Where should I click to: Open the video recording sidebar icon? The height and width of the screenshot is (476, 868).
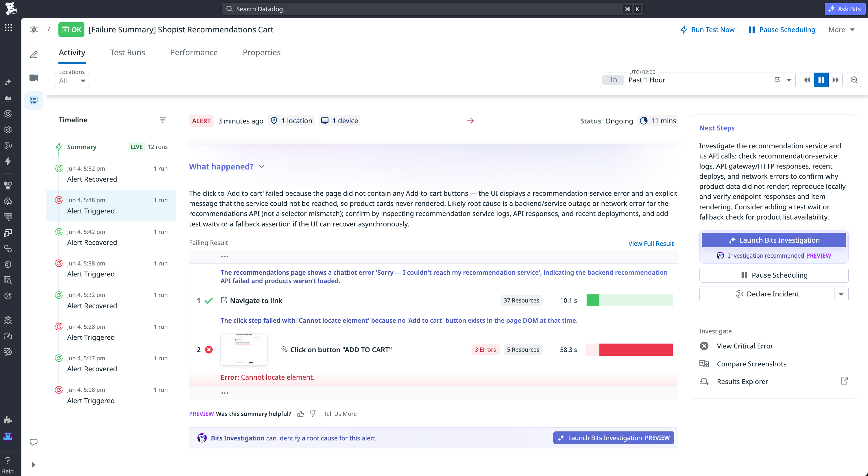[34, 78]
